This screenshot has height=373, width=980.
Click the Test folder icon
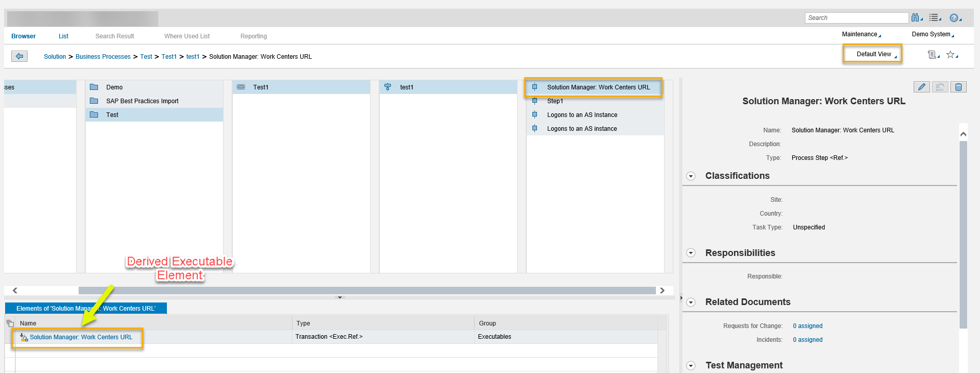coord(94,114)
